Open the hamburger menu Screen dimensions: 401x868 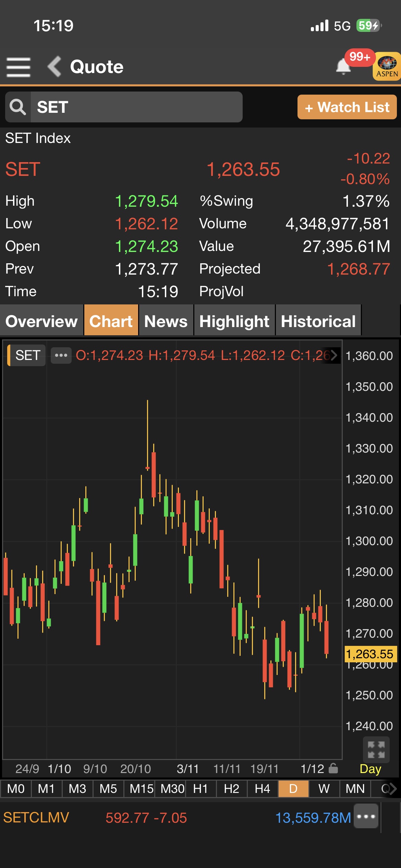(19, 67)
